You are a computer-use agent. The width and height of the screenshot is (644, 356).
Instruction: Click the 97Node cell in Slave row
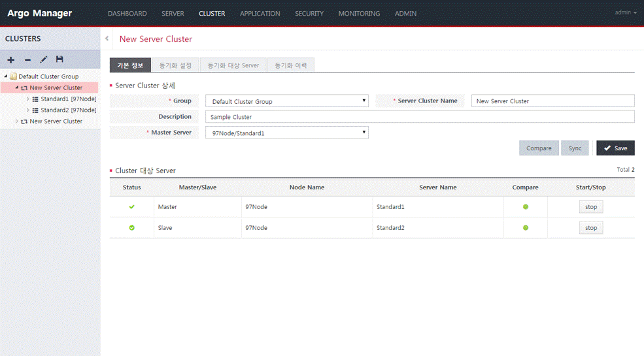point(307,227)
